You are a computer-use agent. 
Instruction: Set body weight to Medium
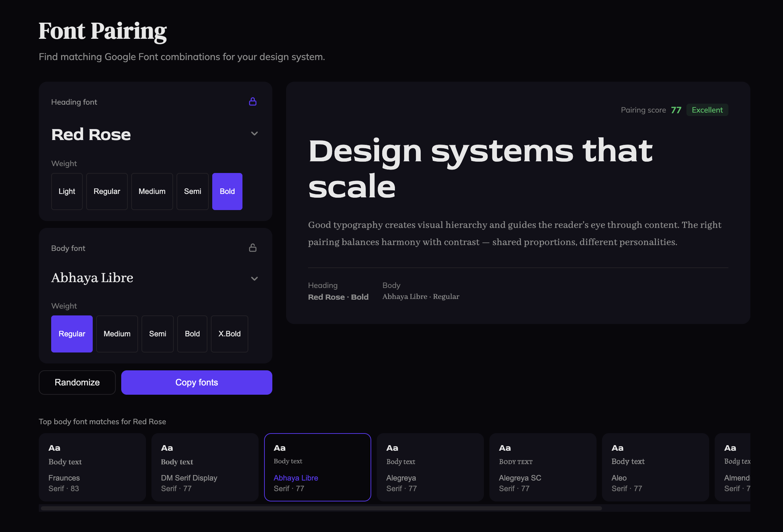pyautogui.click(x=117, y=334)
